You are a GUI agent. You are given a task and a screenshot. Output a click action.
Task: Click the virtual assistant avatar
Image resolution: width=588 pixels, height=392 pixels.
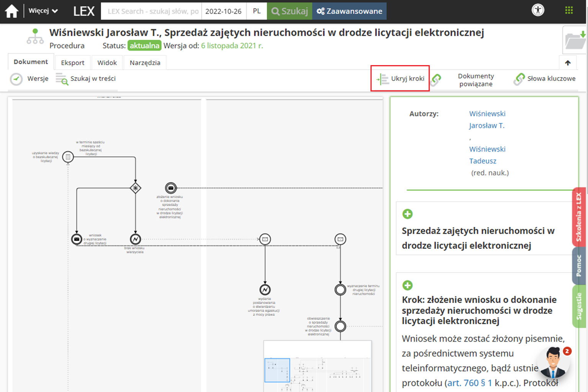tap(553, 362)
